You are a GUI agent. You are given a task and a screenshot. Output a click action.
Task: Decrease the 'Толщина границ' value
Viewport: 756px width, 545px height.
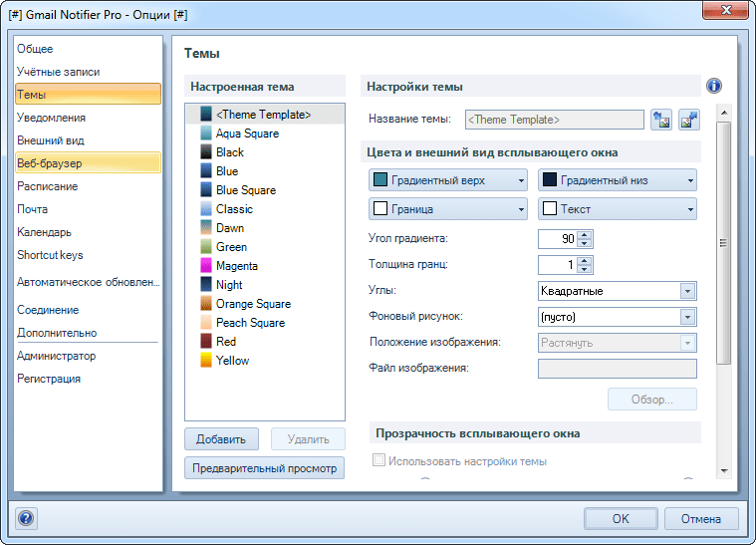[585, 269]
